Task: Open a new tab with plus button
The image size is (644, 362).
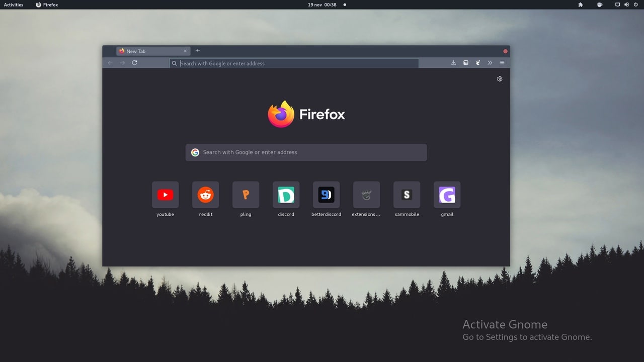Action: click(198, 51)
